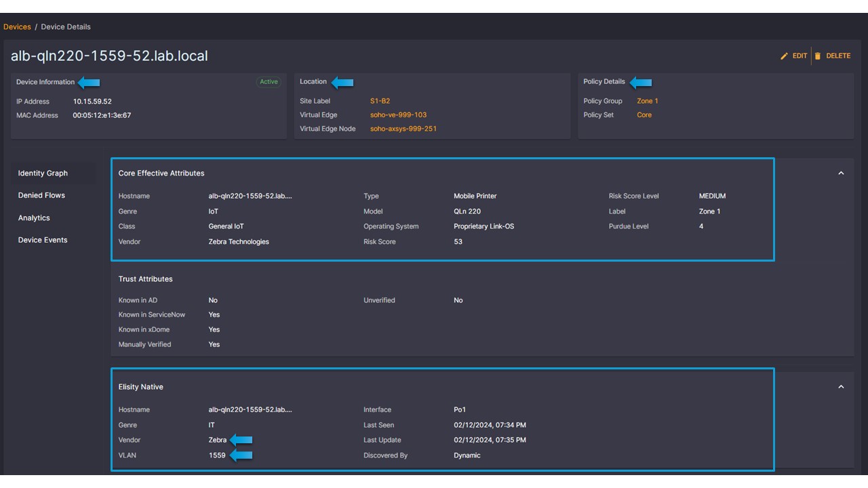
Task: Go back via Devices breadcrumb
Action: pyautogui.click(x=17, y=27)
